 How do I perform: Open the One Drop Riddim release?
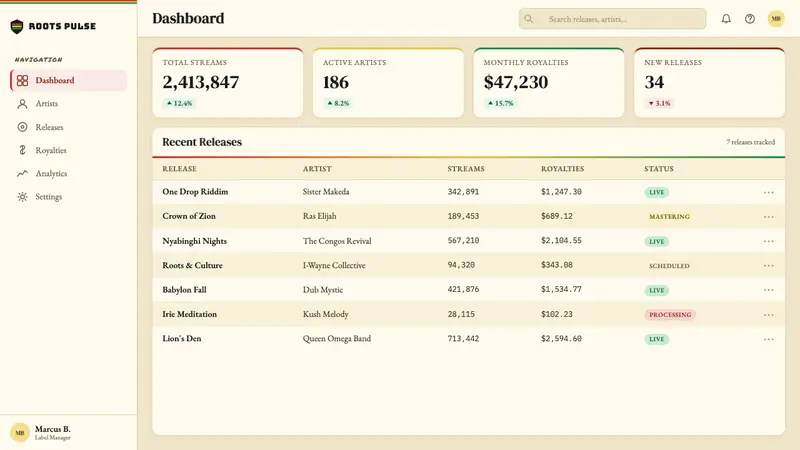(195, 192)
